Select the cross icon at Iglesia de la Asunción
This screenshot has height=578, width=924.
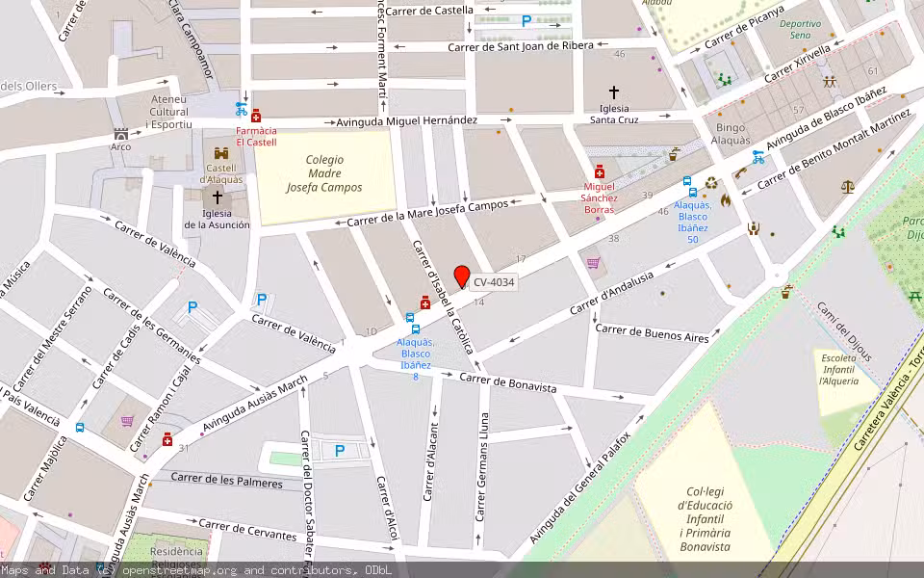tap(217, 196)
